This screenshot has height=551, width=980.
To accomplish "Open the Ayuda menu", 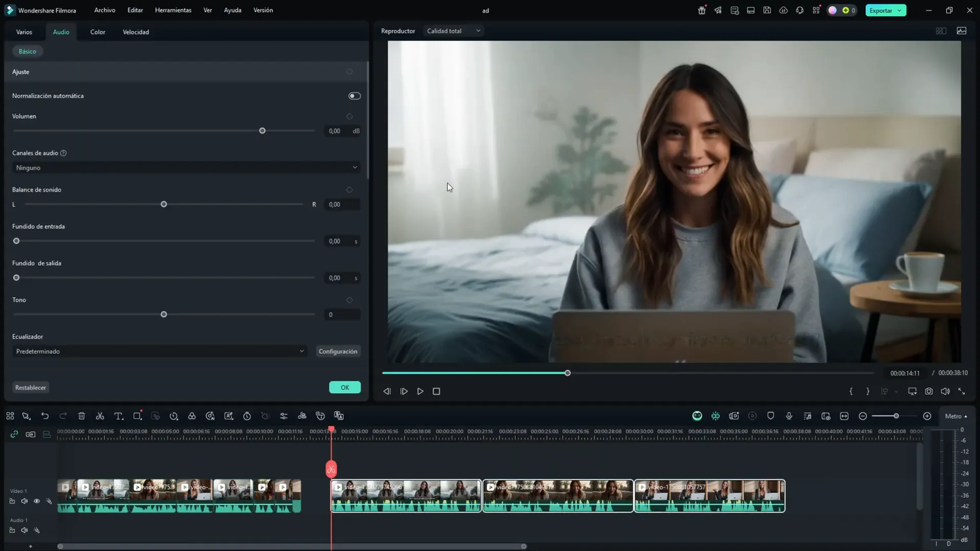I will (x=232, y=10).
